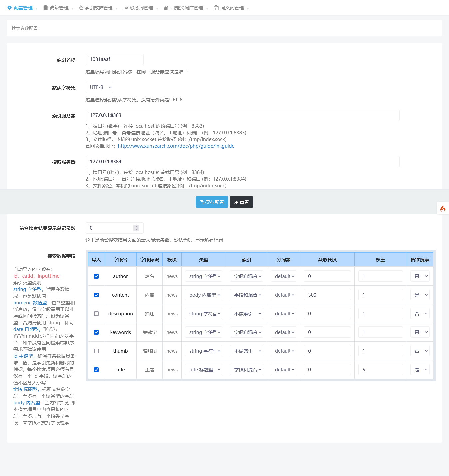Click the 搜索服务器 address field
The height and width of the screenshot is (476, 449).
[x=242, y=162]
